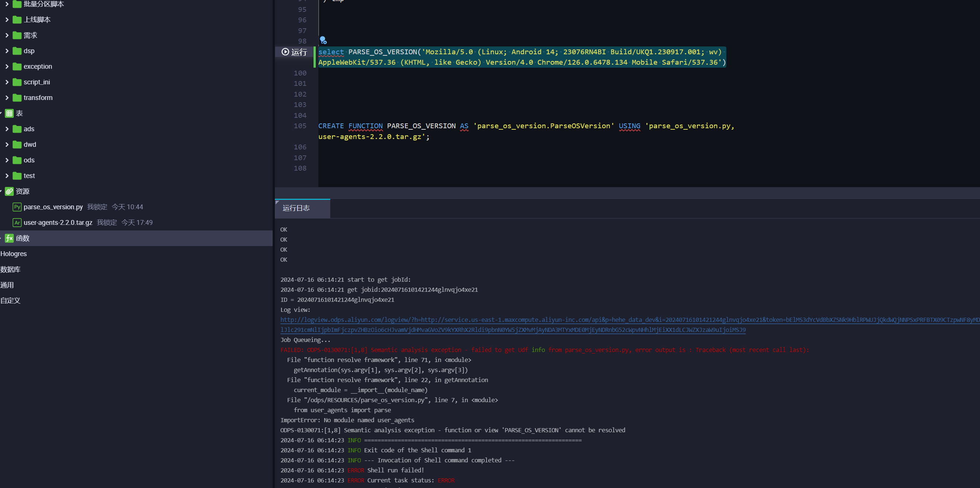The height and width of the screenshot is (488, 980).
Task: Click the Job Queueing... log line
Action: pos(305,340)
